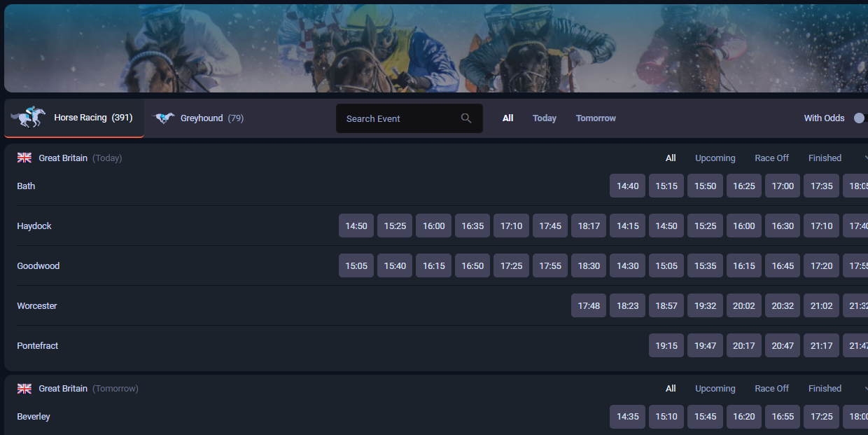Click UK flag beside Great Britain (Tomorrow)
Image resolution: width=868 pixels, height=435 pixels.
tap(24, 388)
